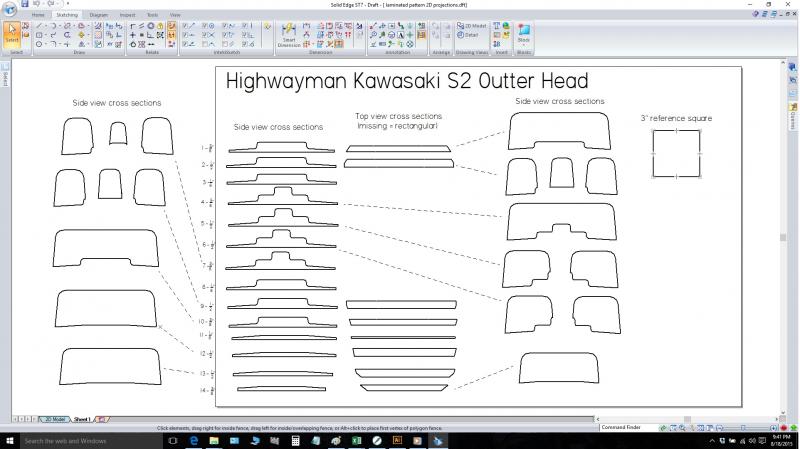Toggle the first IntelliSketch endpoint checkbox
Viewport: 800px width, 449px height.
point(188,26)
